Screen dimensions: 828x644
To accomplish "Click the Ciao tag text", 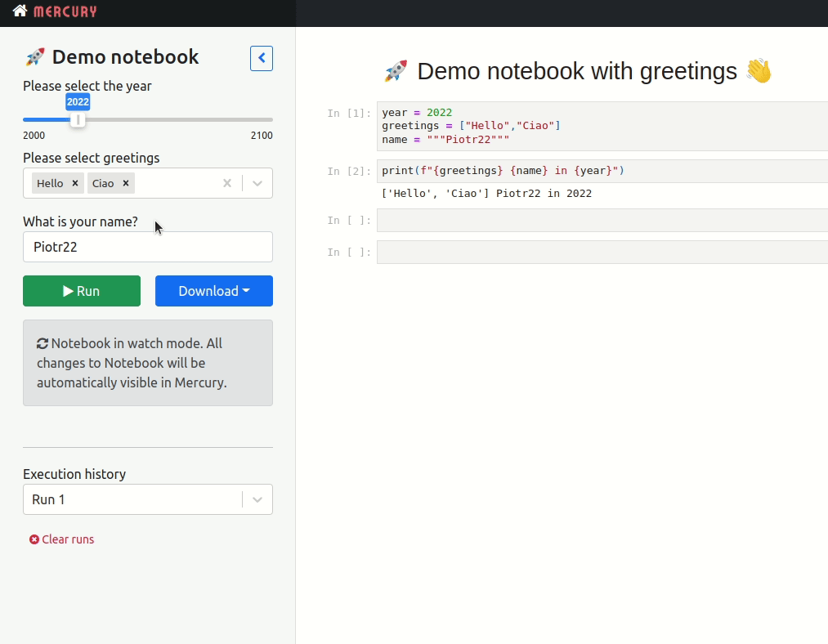I will 103,183.
